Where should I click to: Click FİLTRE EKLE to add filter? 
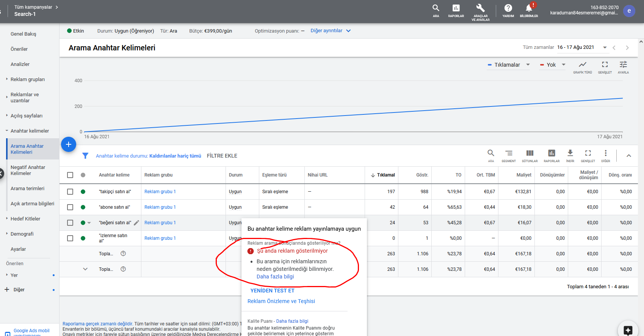[222, 156]
